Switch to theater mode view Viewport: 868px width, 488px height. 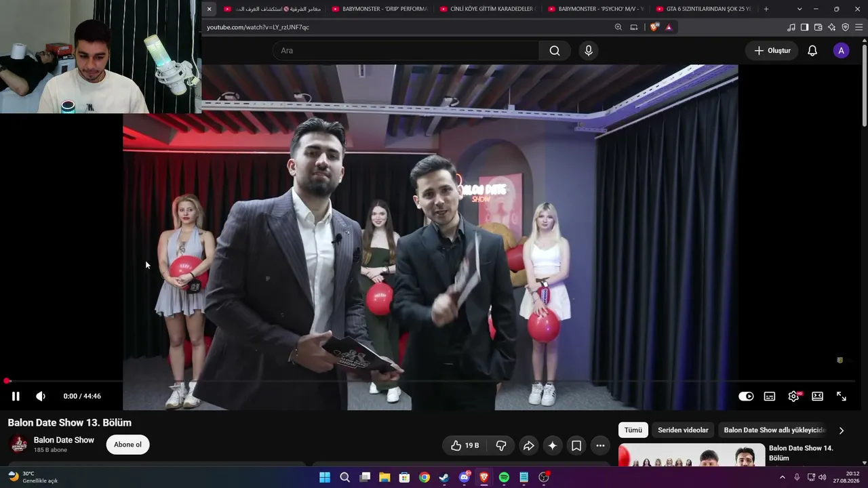click(x=818, y=396)
